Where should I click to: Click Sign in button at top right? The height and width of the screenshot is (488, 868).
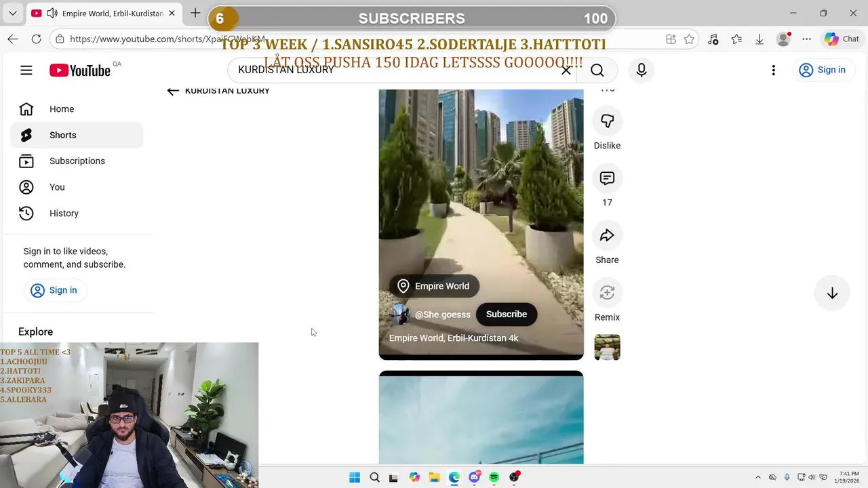point(822,70)
